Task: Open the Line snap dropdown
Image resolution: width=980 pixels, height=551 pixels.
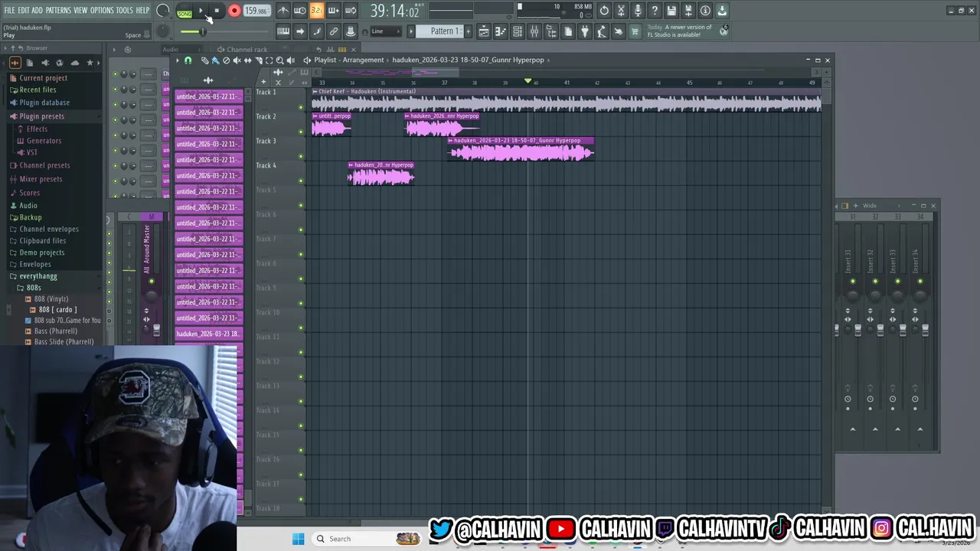Action: pos(386,31)
